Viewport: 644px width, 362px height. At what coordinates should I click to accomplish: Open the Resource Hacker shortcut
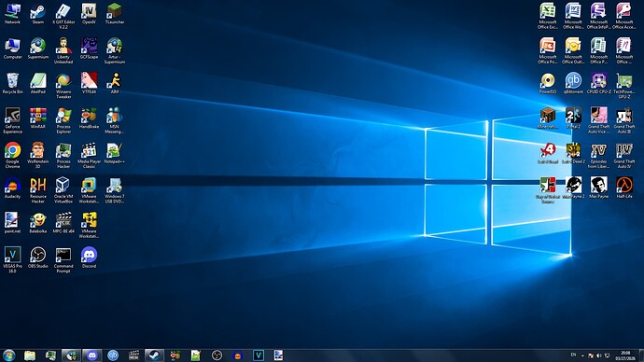coord(37,191)
